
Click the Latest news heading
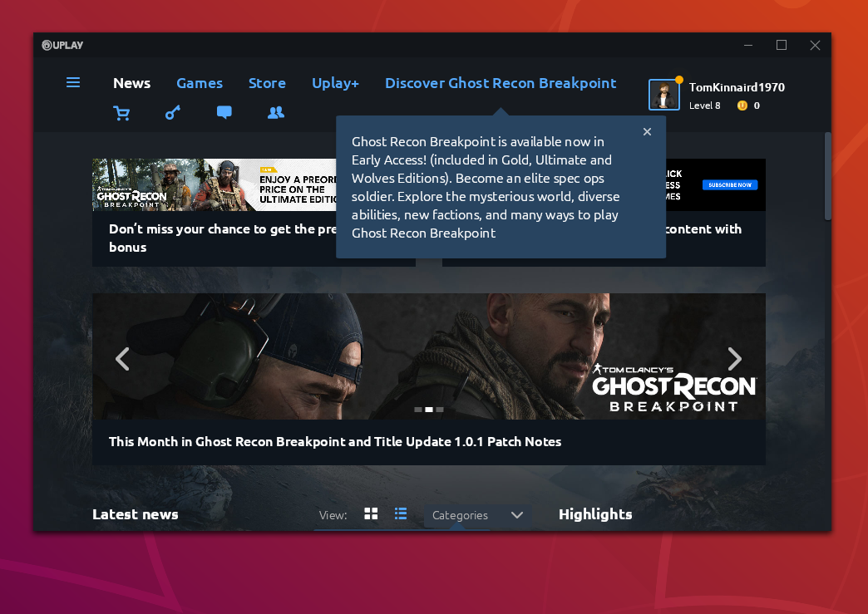(x=135, y=514)
